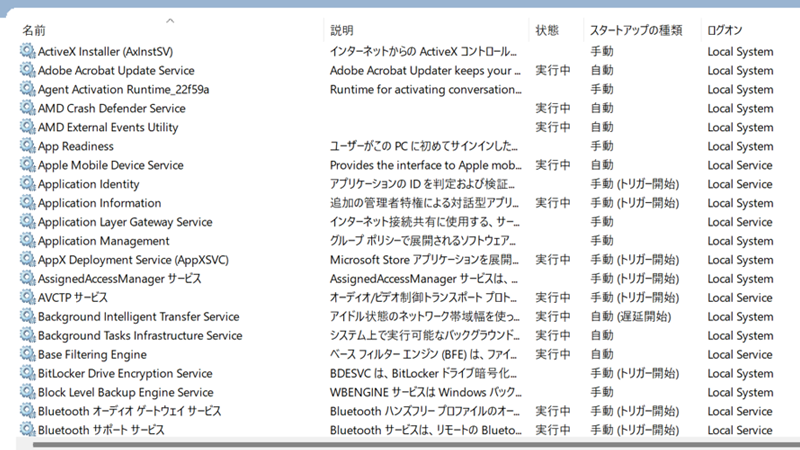Viewport: 800px width, 450px height.
Task: Click gear icon of Background Intelligent Transfer Service
Action: [27, 316]
